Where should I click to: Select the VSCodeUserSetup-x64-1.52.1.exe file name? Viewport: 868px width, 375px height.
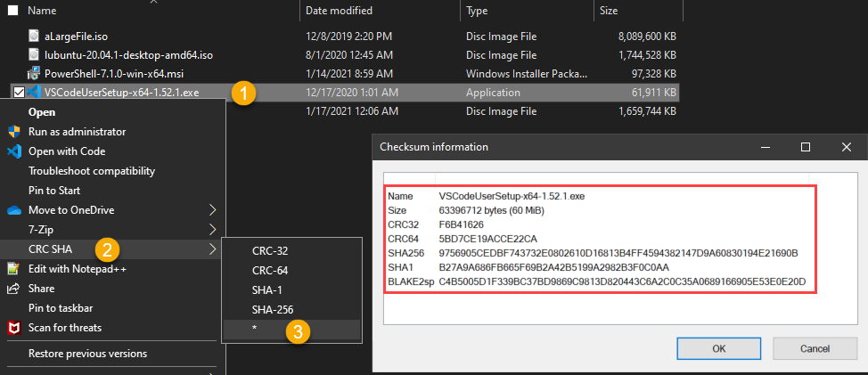pos(121,93)
